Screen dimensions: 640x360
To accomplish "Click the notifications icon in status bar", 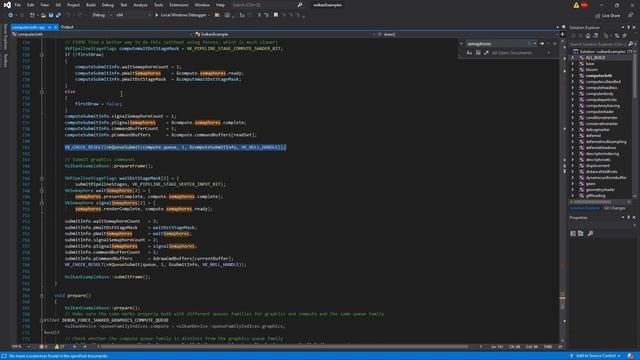I will point(631,356).
